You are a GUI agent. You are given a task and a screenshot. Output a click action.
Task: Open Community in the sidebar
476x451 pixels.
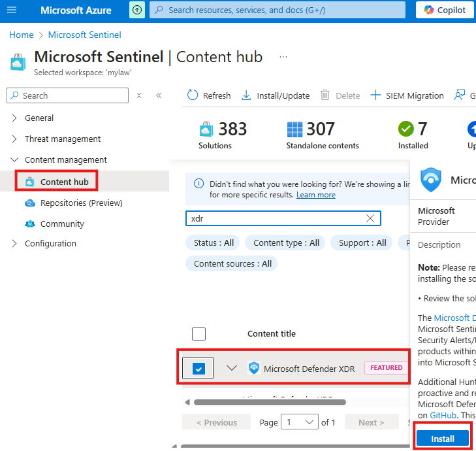[62, 224]
